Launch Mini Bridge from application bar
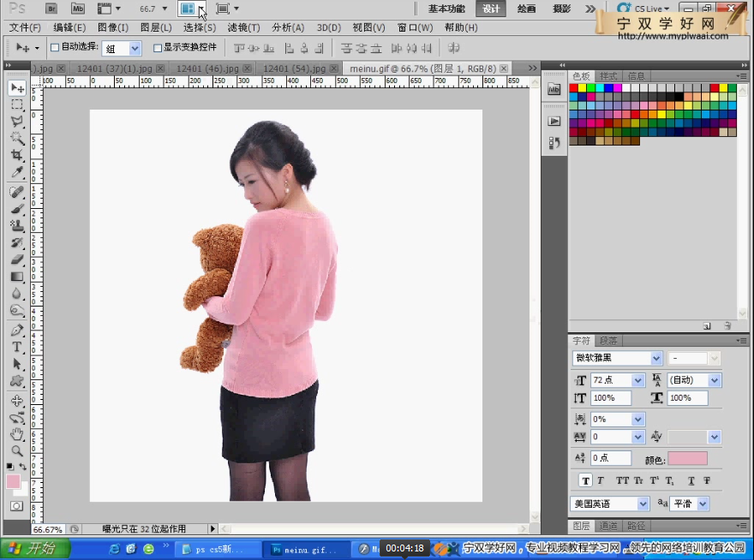This screenshot has height=560, width=754. click(77, 9)
